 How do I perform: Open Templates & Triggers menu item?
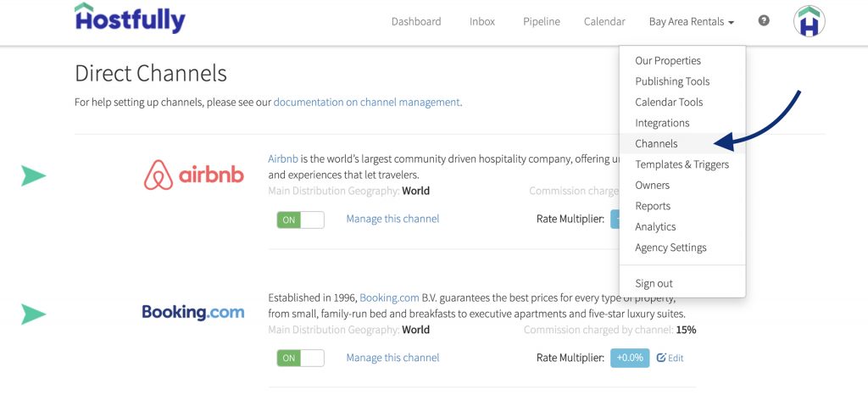(682, 164)
